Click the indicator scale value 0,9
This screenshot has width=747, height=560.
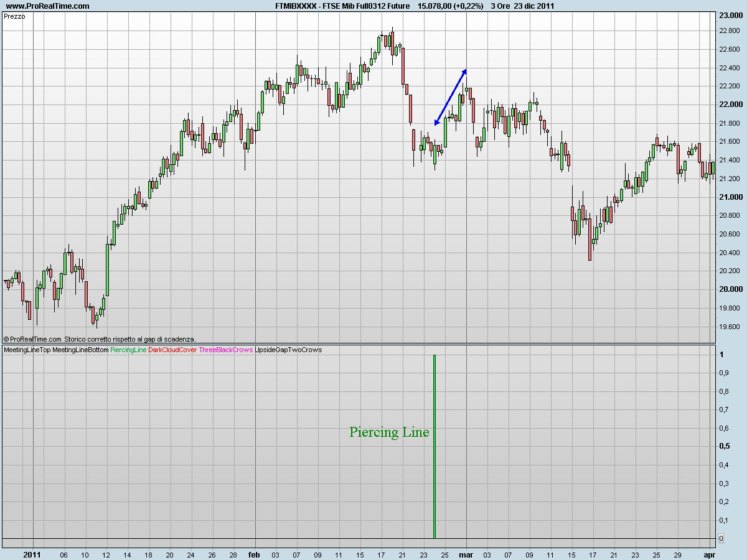coord(724,373)
